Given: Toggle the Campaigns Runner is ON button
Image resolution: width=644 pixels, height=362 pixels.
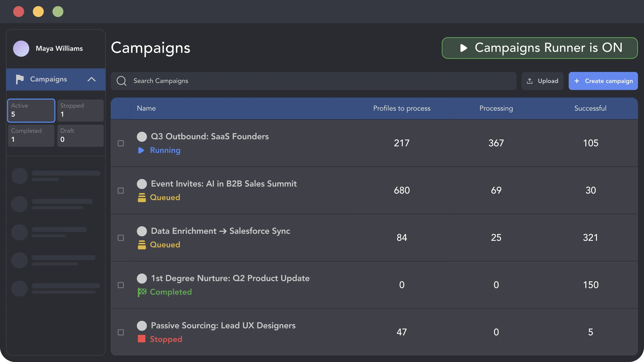Looking at the screenshot, I should [x=540, y=48].
